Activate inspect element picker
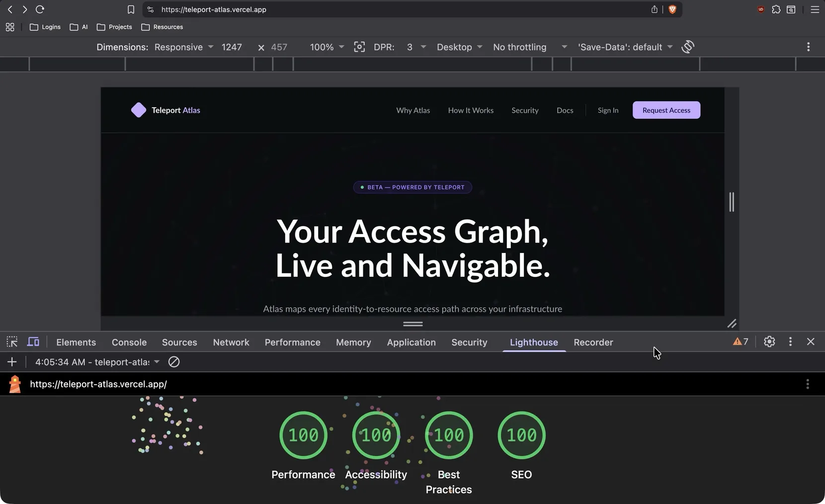Image resolution: width=825 pixels, height=504 pixels. pyautogui.click(x=12, y=342)
